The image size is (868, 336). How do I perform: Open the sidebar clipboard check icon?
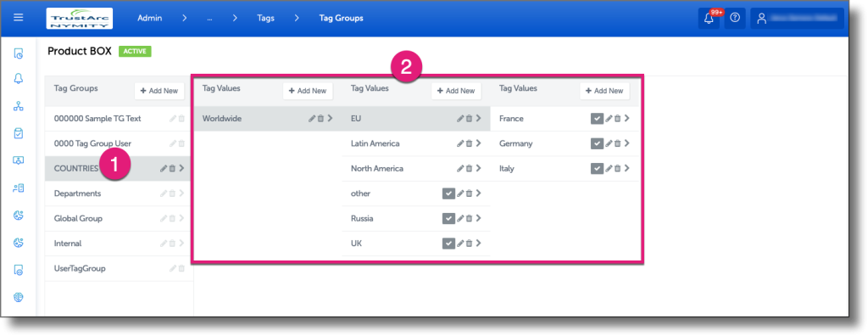pyautogui.click(x=19, y=133)
